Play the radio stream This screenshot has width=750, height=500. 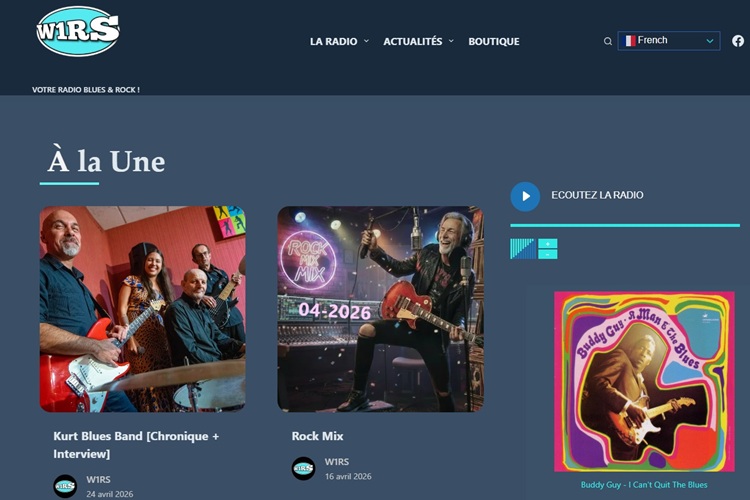525,196
